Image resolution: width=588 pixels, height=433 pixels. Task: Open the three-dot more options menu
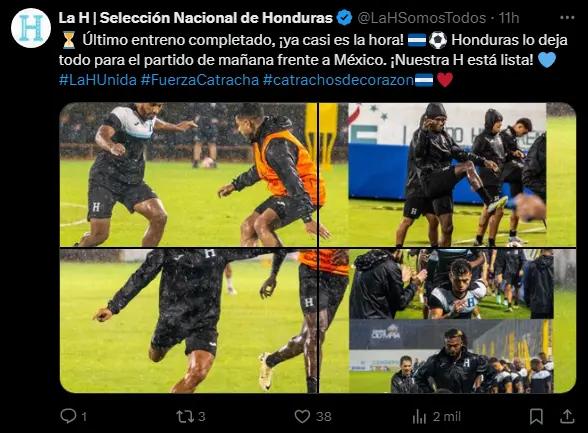tap(567, 18)
